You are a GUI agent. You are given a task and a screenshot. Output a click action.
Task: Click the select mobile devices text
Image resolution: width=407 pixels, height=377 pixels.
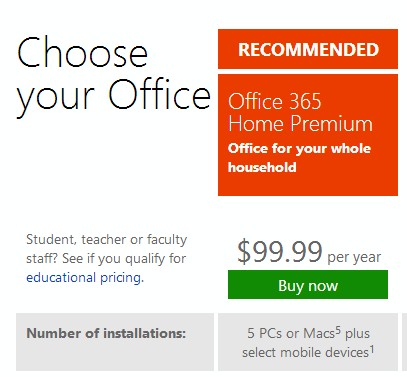[x=306, y=353]
